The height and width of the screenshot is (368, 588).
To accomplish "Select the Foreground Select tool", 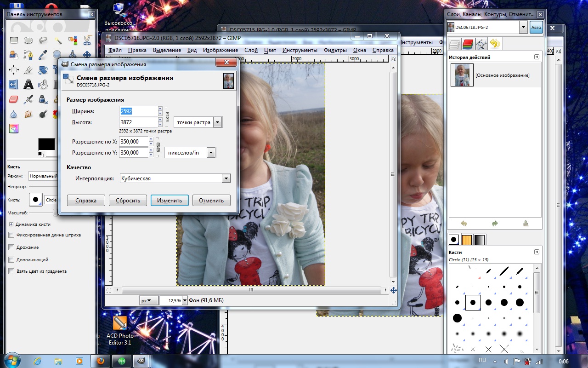I will [14, 55].
